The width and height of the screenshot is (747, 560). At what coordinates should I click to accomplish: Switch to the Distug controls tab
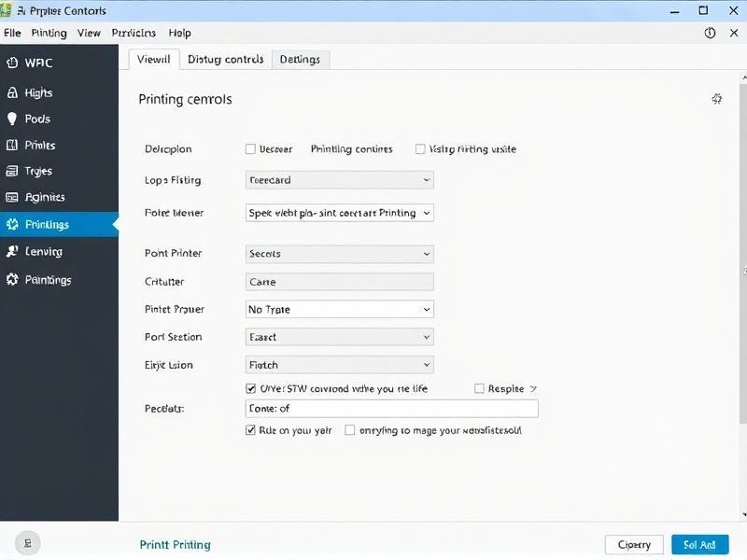(225, 59)
